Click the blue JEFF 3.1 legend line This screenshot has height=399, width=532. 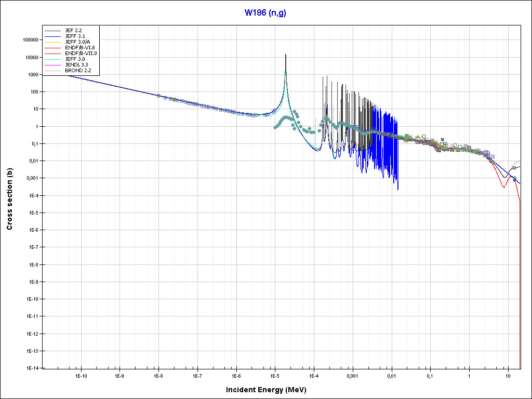click(53, 36)
